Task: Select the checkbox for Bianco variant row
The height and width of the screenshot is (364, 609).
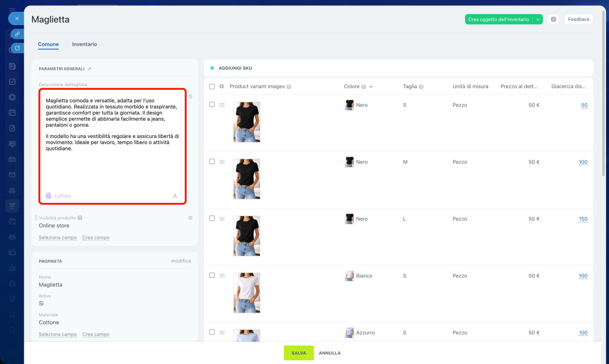Action: (x=212, y=275)
